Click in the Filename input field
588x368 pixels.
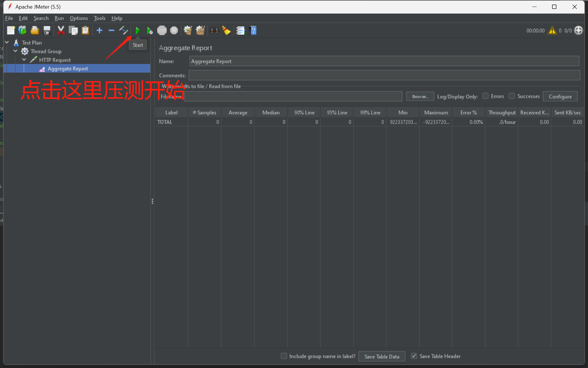click(x=293, y=96)
